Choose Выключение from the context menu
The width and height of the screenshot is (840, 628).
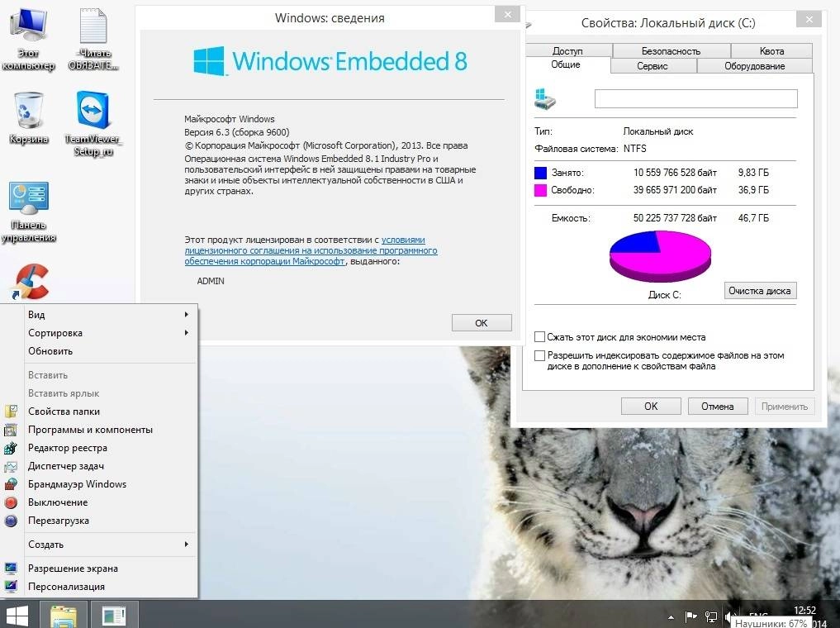coord(111,502)
